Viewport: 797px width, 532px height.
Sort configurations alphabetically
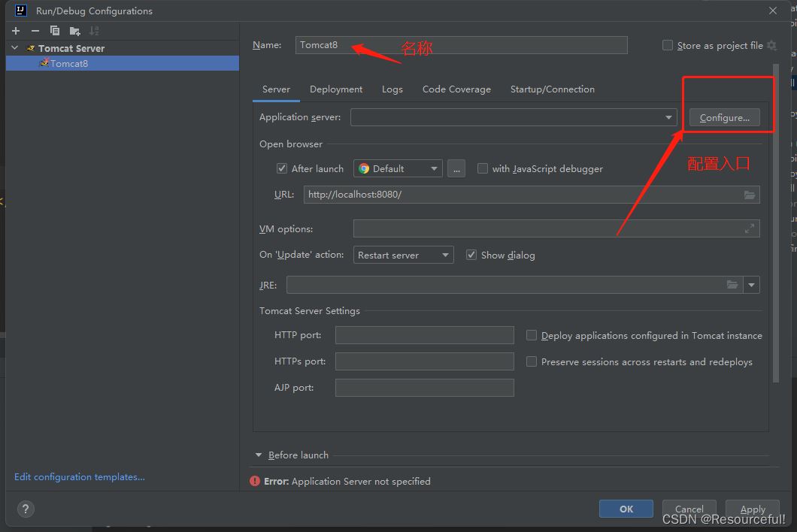pos(94,31)
